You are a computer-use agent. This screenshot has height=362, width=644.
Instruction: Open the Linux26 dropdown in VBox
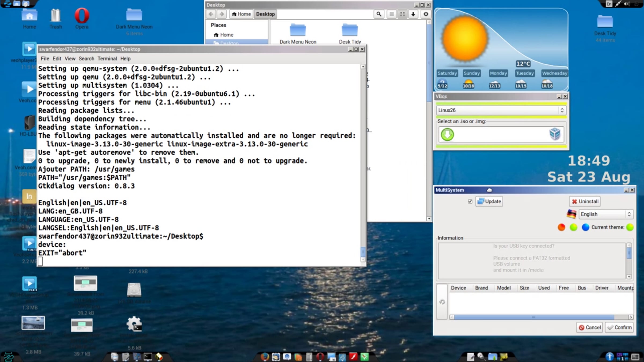click(501, 110)
